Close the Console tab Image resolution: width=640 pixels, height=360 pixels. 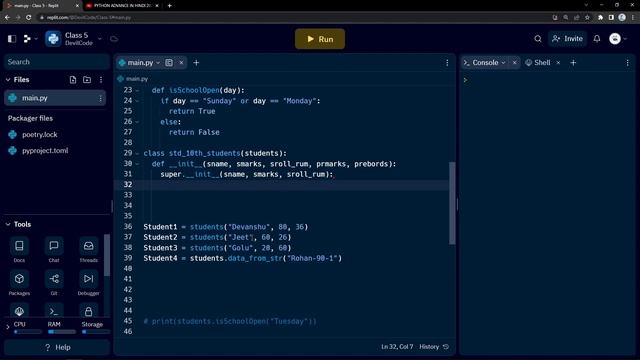(514, 63)
